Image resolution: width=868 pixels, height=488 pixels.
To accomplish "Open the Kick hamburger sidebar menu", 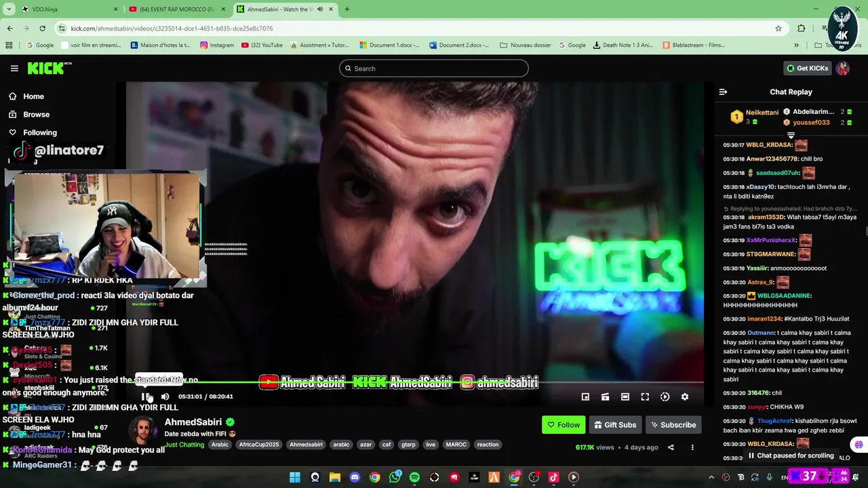I will pos(14,68).
